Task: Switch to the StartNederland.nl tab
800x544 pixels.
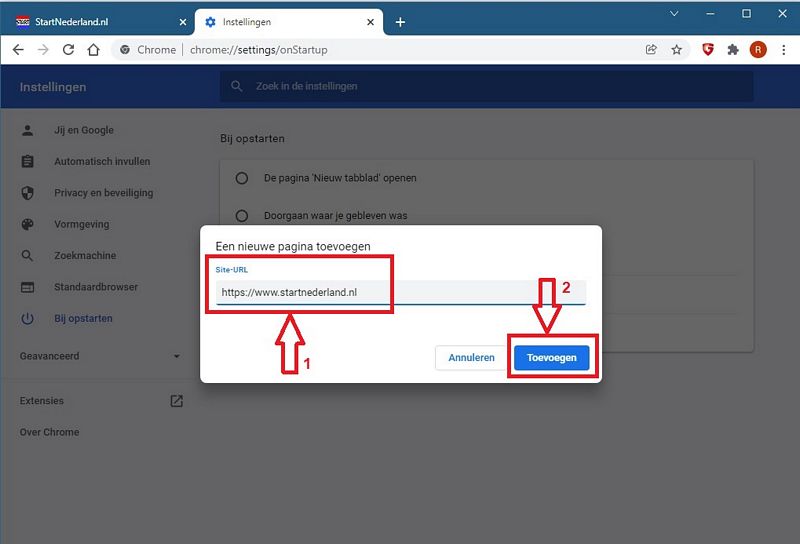Action: click(97, 22)
